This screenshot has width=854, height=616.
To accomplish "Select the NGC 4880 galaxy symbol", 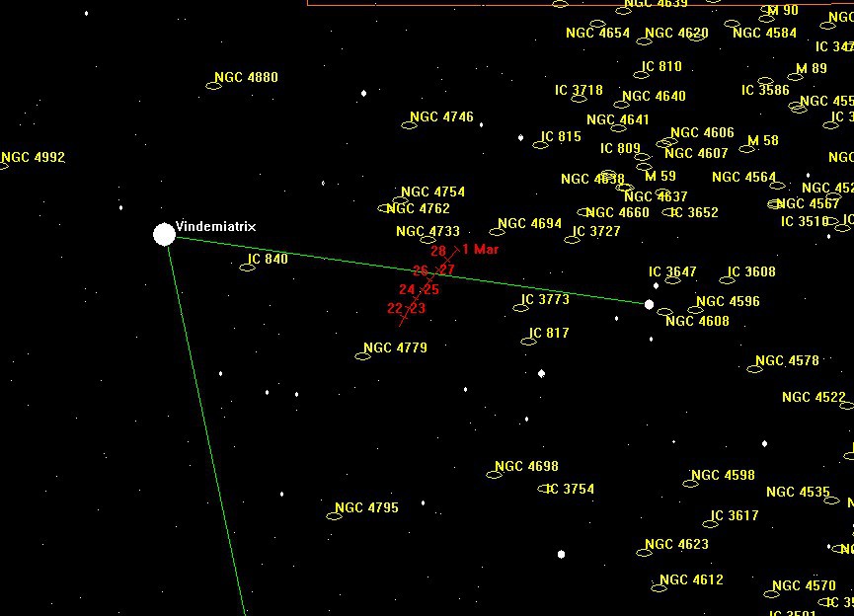I will tap(213, 86).
